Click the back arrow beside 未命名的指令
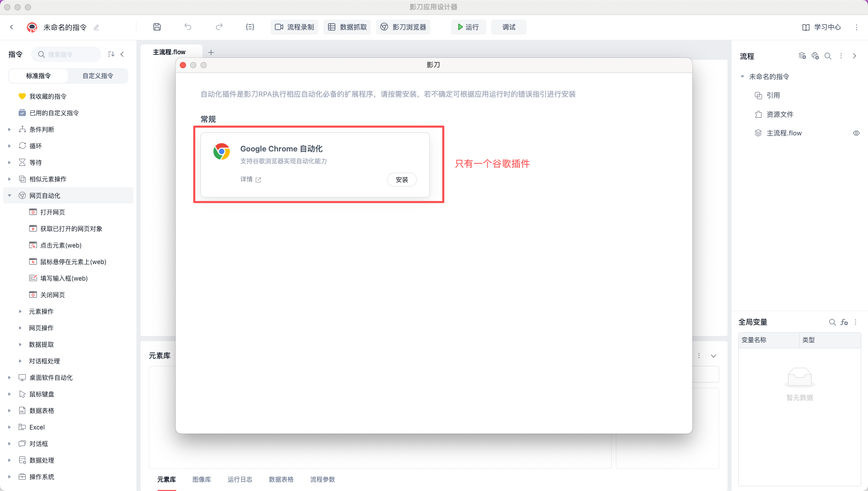Screen dimensions: 868x491 [x=12, y=27]
